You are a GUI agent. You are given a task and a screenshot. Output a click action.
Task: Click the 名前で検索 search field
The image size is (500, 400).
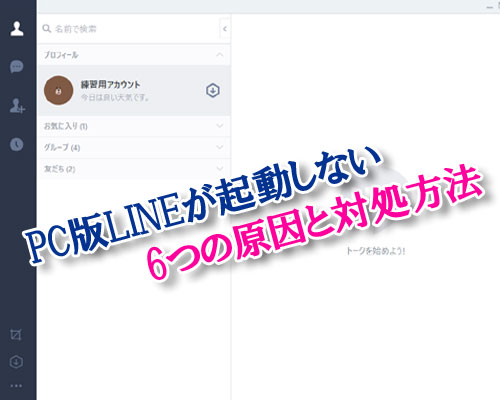pos(130,29)
